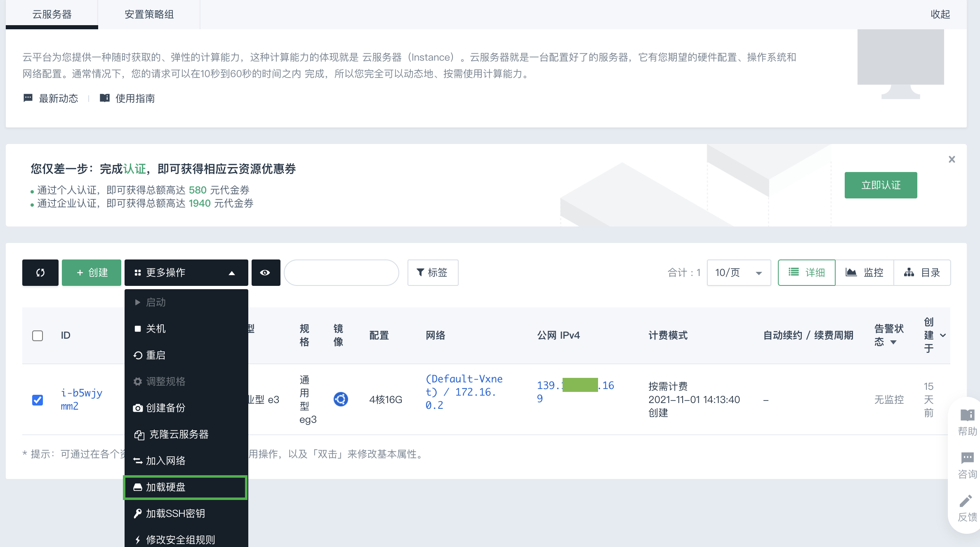This screenshot has height=547, width=980.
Task: Click the 认证 link in banner heading
Action: point(134,169)
